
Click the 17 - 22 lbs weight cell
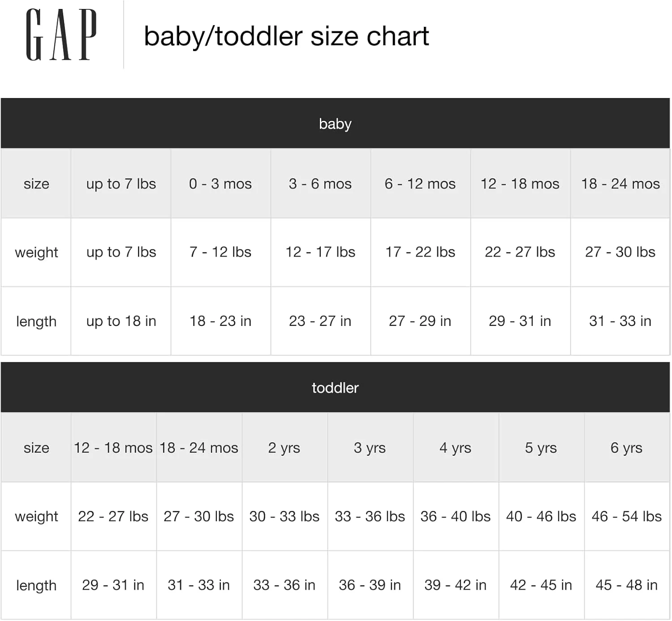pos(420,252)
